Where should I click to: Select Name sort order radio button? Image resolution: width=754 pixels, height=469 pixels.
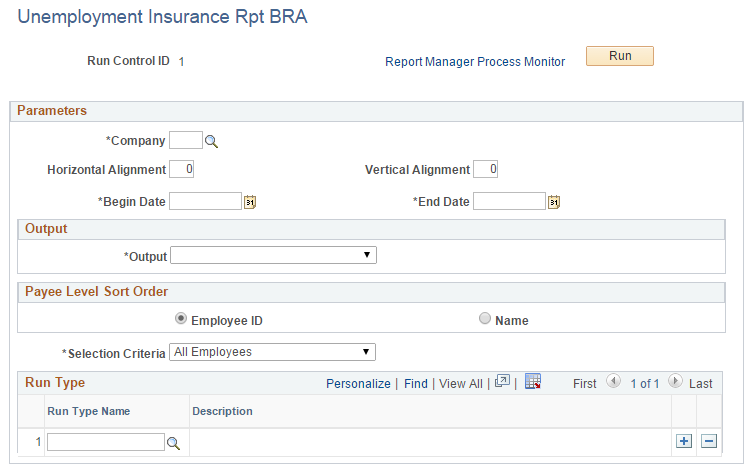point(485,318)
